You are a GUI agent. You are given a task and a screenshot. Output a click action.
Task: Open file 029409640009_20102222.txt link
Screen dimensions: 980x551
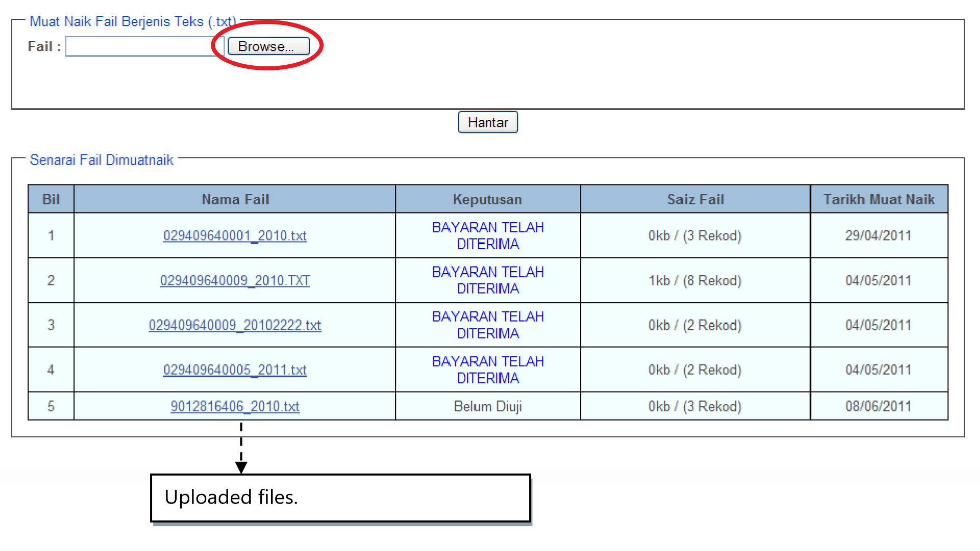click(x=234, y=325)
